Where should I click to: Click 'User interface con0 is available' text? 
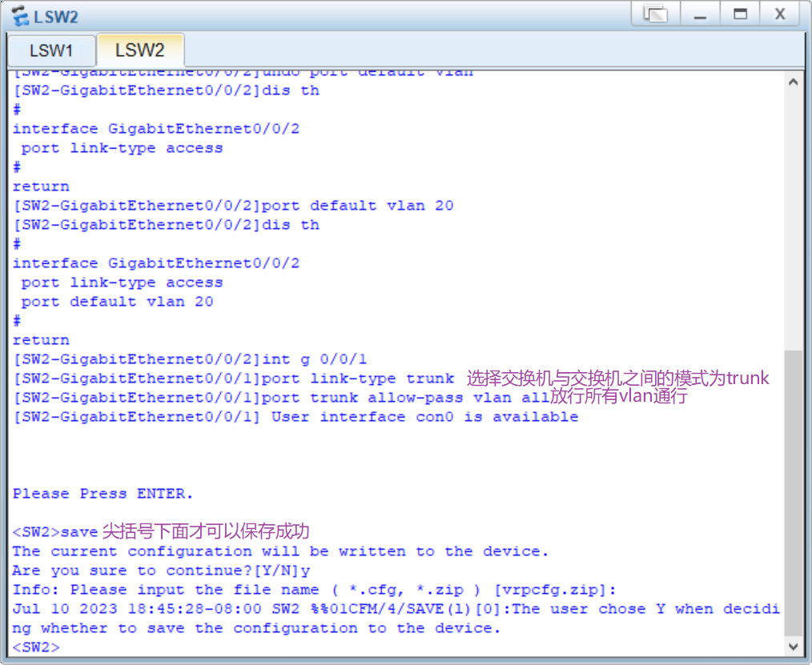(424, 417)
